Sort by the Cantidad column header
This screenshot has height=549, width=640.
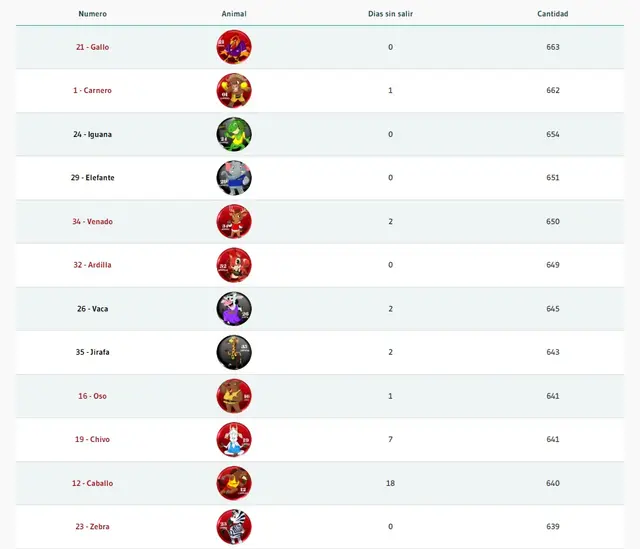tap(553, 14)
